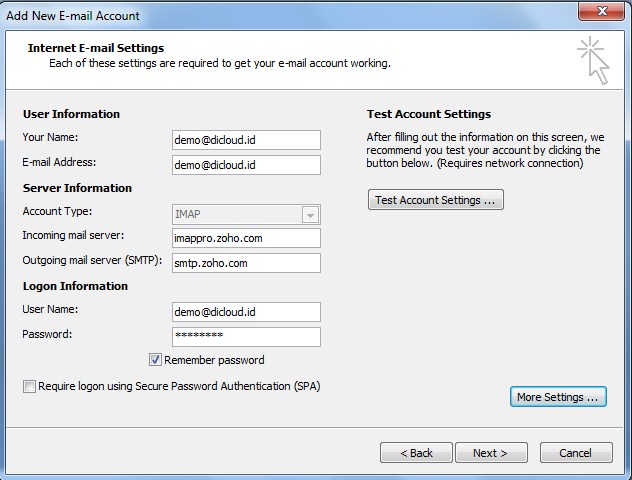Focus the E-mail Address text box

tap(246, 165)
